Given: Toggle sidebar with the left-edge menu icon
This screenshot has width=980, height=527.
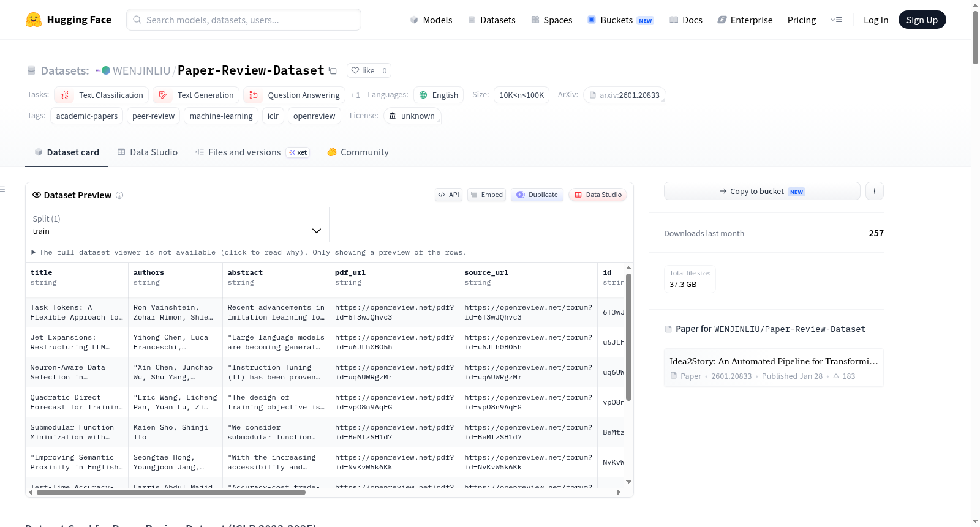Looking at the screenshot, I should [2, 189].
